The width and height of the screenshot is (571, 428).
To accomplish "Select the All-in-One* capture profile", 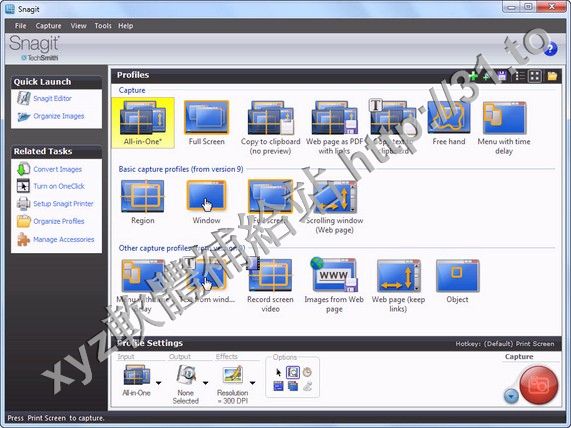I will [x=143, y=123].
